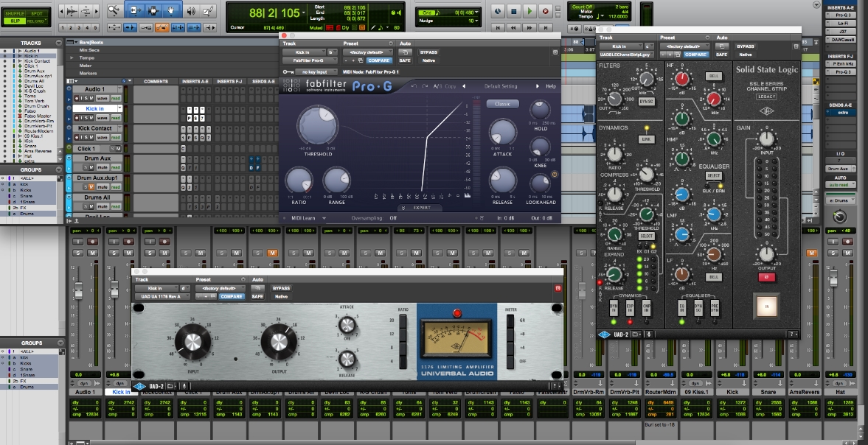Click the COMPARE button in the UAD 1176 window
The height and width of the screenshot is (445, 868).
[x=232, y=296]
